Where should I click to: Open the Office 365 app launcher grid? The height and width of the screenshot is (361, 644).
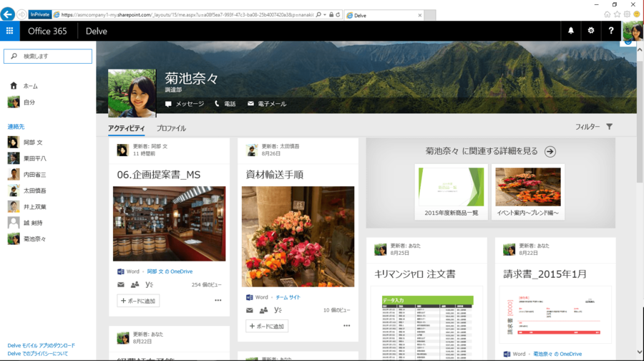tap(9, 31)
